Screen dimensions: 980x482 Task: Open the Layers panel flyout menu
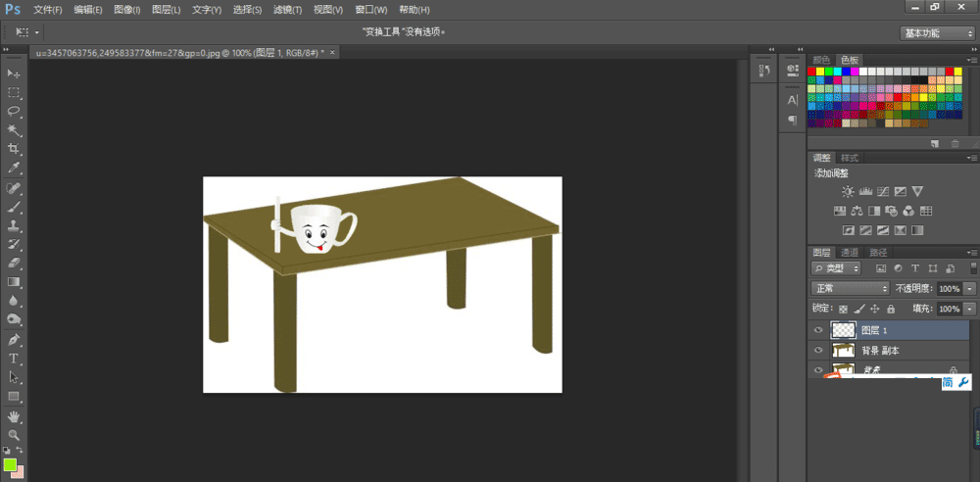pos(972,253)
